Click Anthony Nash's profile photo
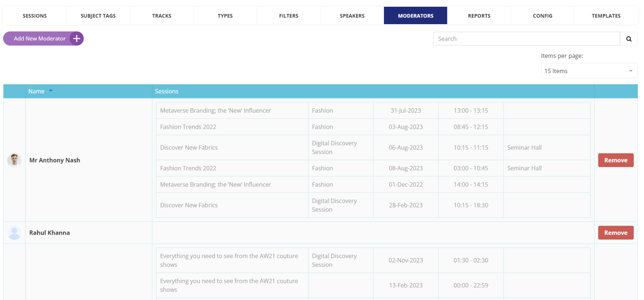The image size is (644, 300). [14, 160]
